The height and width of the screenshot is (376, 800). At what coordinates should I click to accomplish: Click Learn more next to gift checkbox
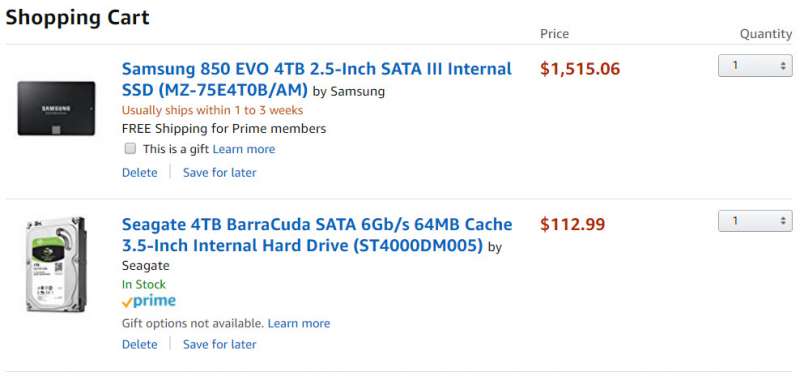tap(244, 149)
